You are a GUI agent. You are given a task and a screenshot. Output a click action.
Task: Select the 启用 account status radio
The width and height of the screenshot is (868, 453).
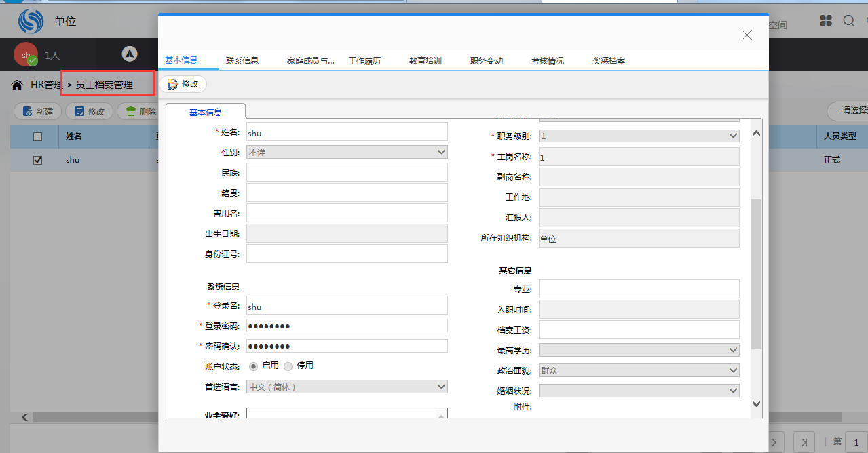click(254, 366)
